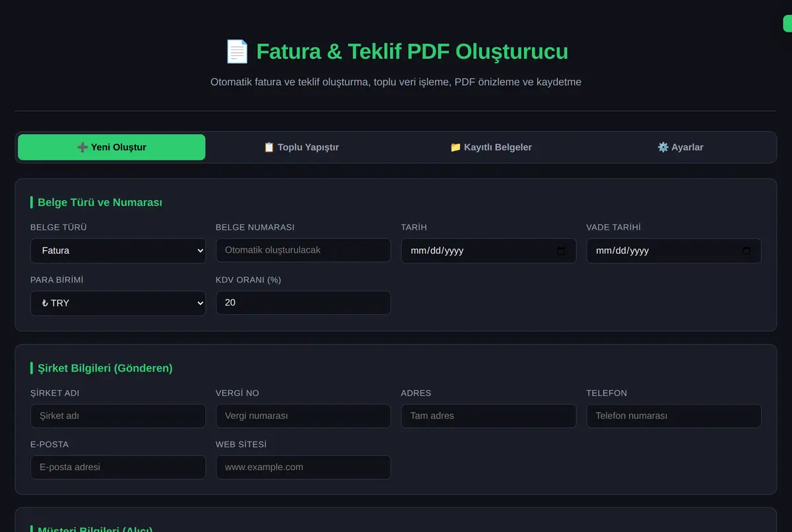Click the gear icon on Ayarlar
Image resolution: width=792 pixels, height=532 pixels.
pos(663,147)
